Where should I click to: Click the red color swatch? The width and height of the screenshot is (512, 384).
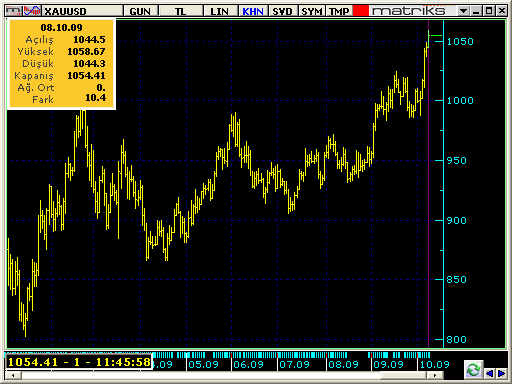click(x=361, y=11)
